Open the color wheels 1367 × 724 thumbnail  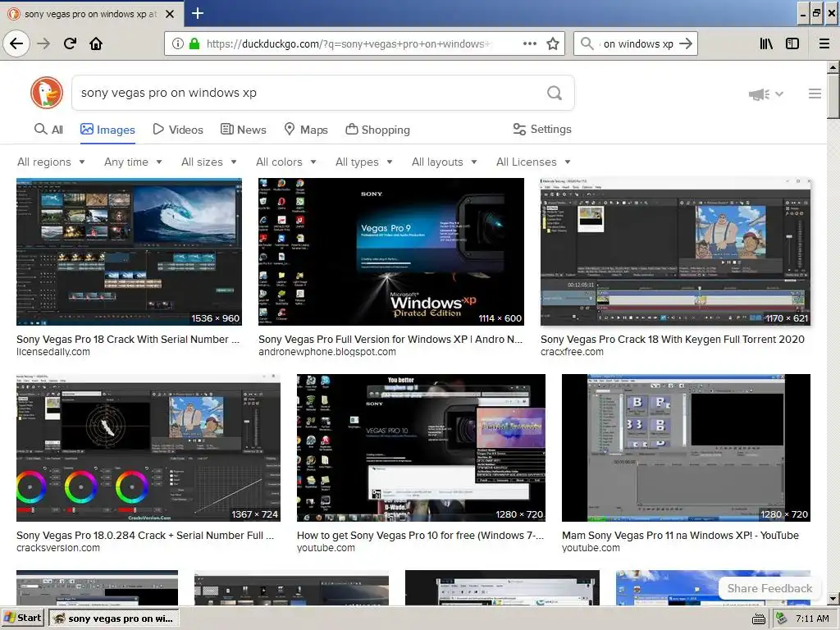click(x=148, y=448)
